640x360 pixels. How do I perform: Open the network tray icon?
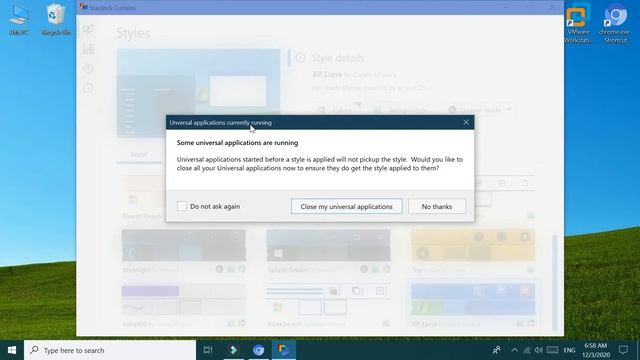click(527, 350)
